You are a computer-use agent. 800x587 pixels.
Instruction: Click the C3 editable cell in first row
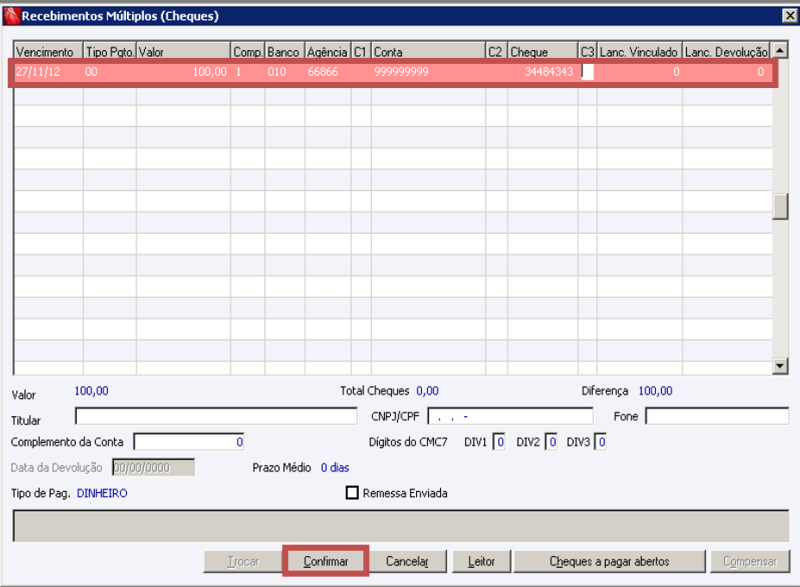588,72
